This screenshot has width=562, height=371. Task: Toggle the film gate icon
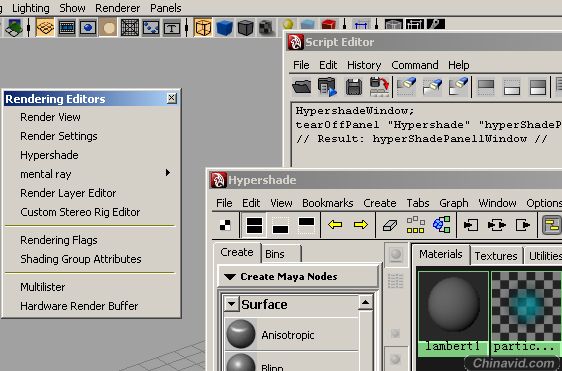pyautogui.click(x=67, y=27)
